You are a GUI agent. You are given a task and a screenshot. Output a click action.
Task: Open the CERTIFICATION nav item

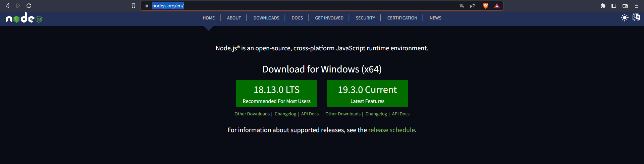(x=402, y=18)
